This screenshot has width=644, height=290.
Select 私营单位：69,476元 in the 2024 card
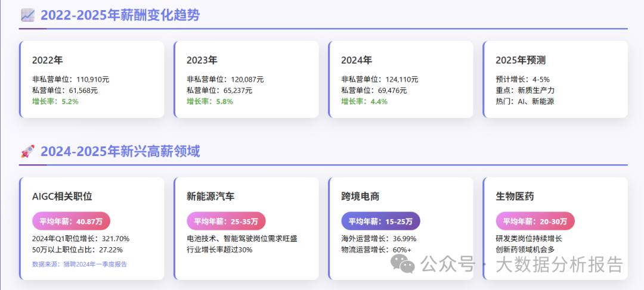point(374,91)
